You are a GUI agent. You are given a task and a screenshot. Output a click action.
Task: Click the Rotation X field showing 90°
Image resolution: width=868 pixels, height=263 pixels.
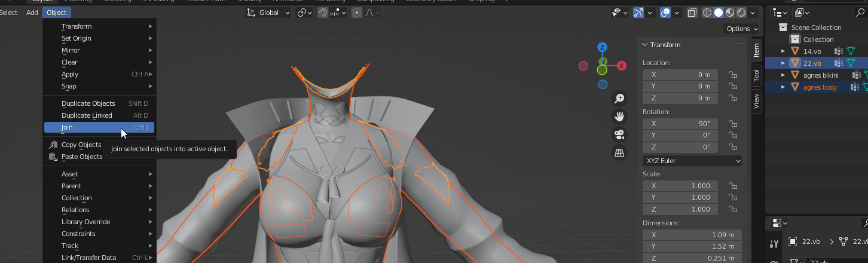pyautogui.click(x=681, y=124)
